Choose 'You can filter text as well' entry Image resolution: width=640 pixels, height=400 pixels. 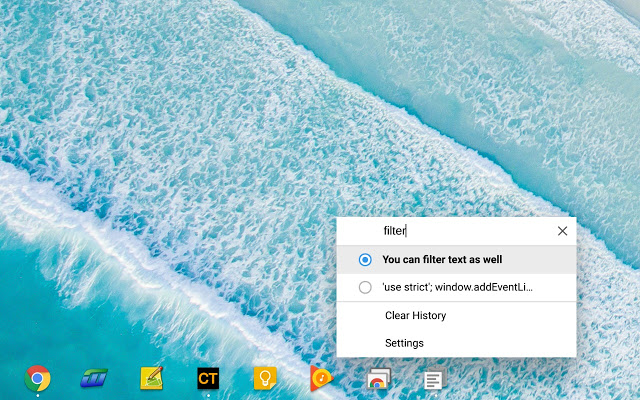pos(456,260)
